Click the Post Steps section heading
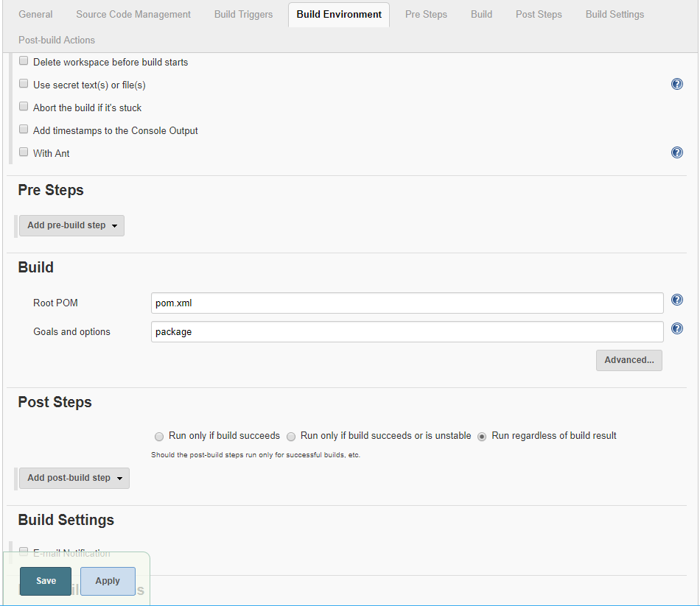The image size is (700, 606). (x=55, y=402)
